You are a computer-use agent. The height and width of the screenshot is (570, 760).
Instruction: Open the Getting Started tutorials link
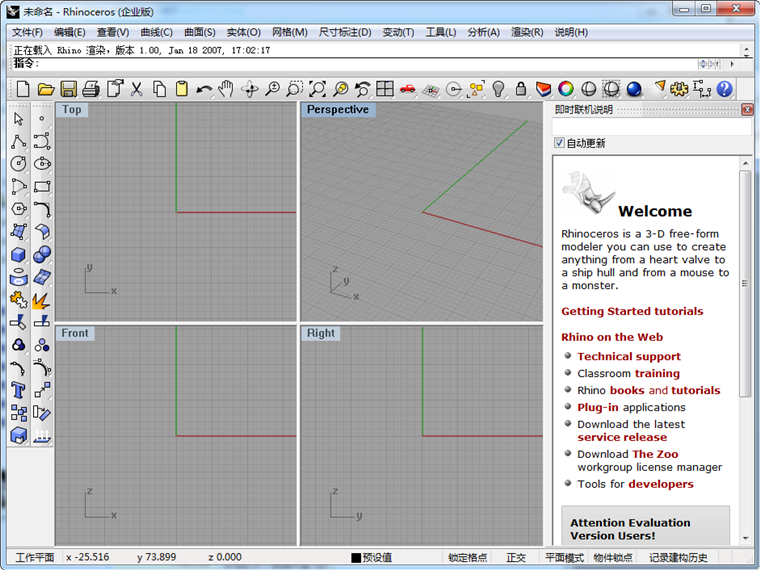[632, 311]
